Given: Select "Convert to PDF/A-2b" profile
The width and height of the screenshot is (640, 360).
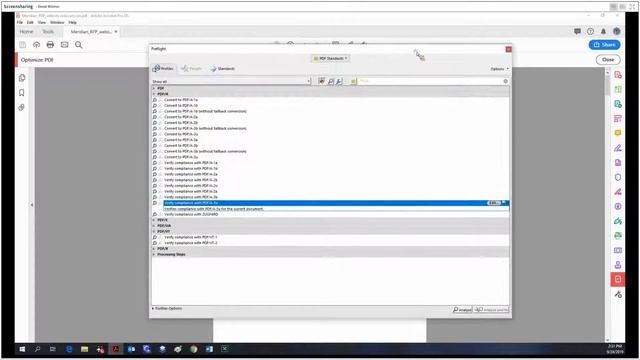Looking at the screenshot, I should (x=181, y=122).
